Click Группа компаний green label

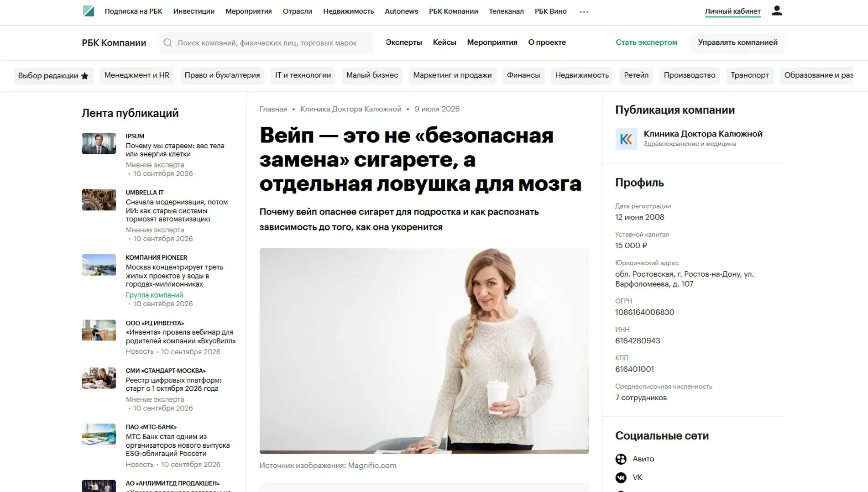pyautogui.click(x=154, y=295)
